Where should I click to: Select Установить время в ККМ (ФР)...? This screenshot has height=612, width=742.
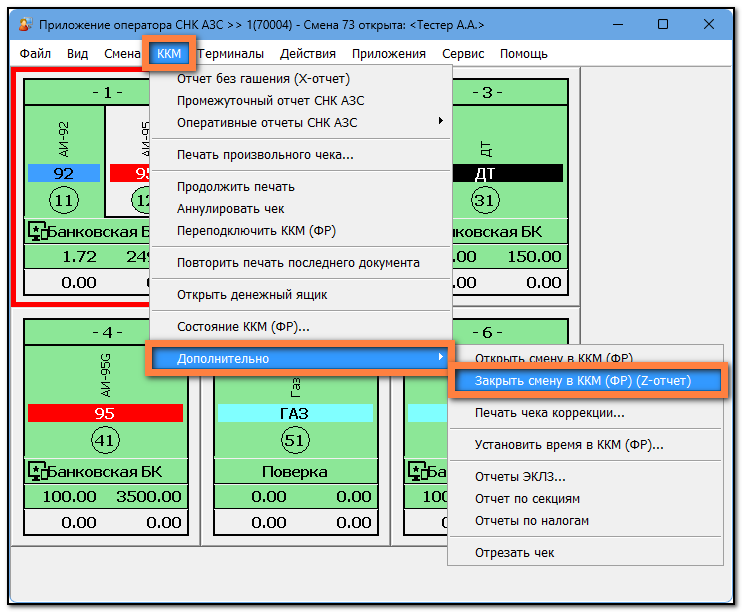coord(585,445)
